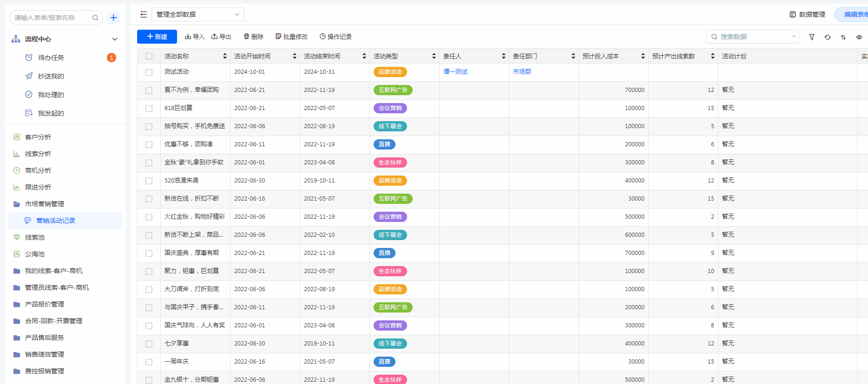Screen dimensions: 868x384
Task: Check the row checkbox for 测试活动
Action: 149,72
